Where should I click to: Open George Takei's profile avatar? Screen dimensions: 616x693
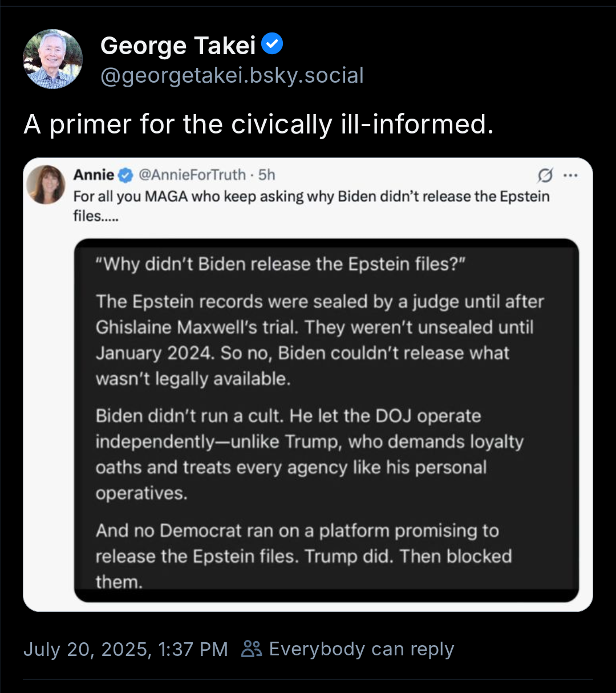(52, 59)
